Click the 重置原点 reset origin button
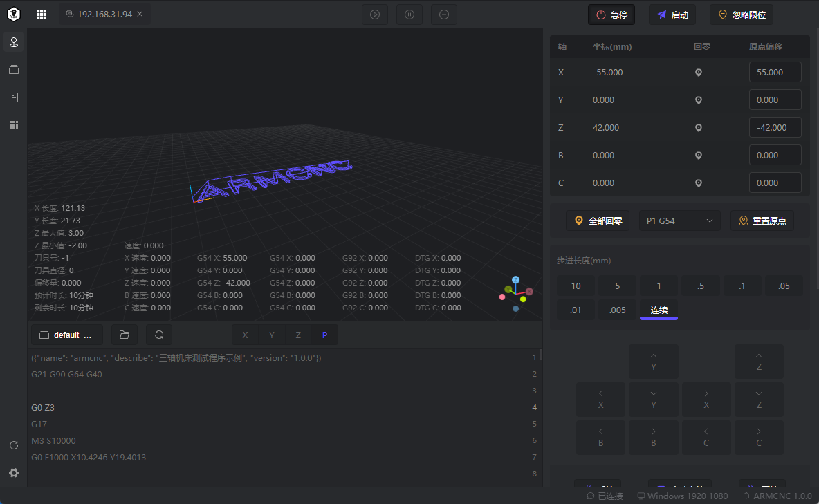 coord(762,221)
